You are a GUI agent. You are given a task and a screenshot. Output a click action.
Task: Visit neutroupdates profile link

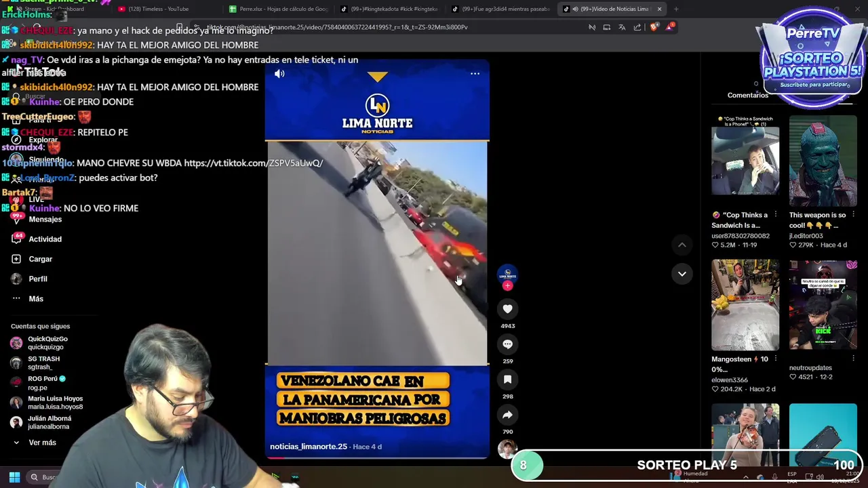point(810,368)
